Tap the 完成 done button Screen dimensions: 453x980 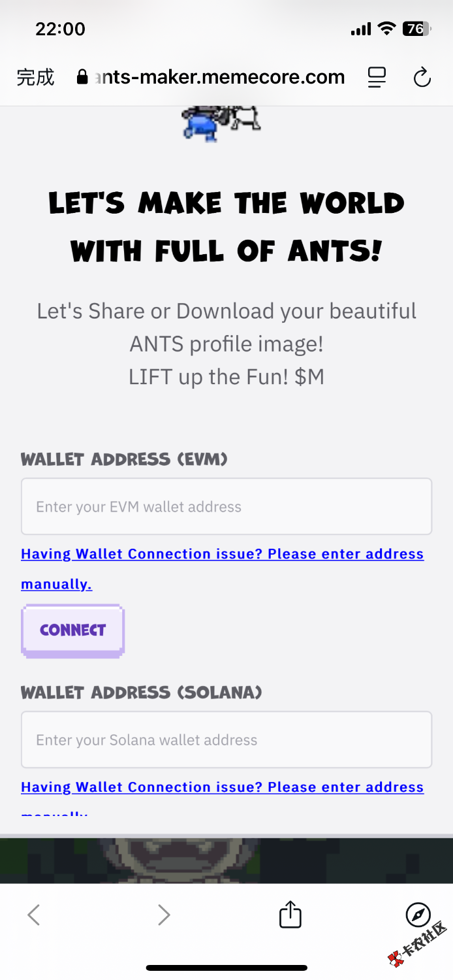coord(35,77)
